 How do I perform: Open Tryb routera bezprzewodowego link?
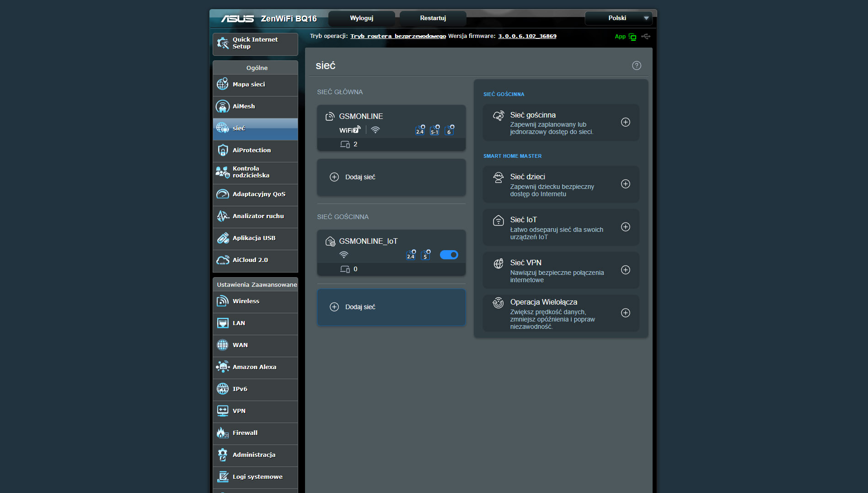398,36
